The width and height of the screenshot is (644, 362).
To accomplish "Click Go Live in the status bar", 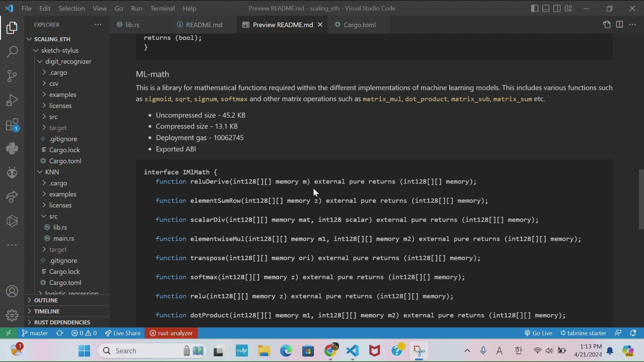I will click(x=538, y=333).
